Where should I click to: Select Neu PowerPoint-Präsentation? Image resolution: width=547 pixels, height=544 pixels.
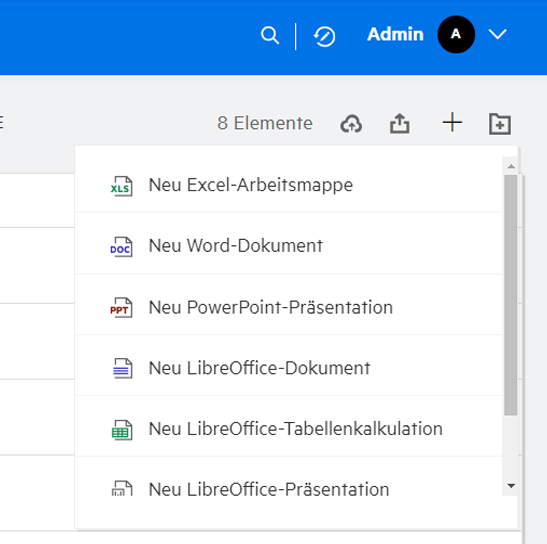coord(289,307)
